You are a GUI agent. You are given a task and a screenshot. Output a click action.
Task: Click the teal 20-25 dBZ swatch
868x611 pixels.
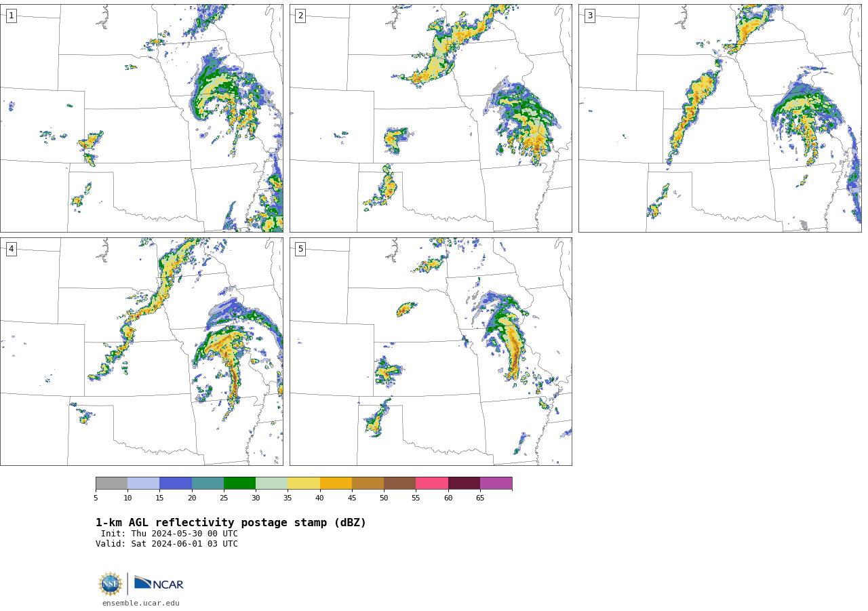208,484
